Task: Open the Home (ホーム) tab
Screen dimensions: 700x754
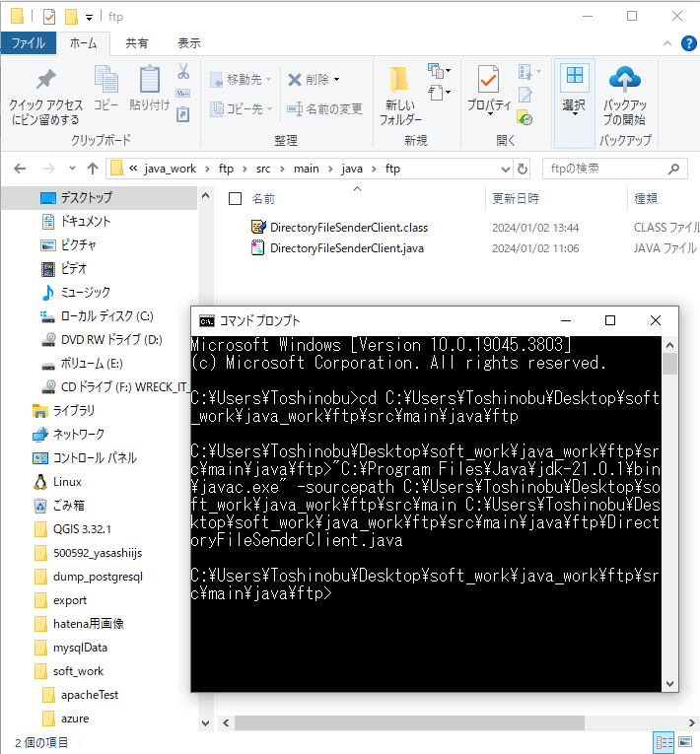Action: coord(83,43)
